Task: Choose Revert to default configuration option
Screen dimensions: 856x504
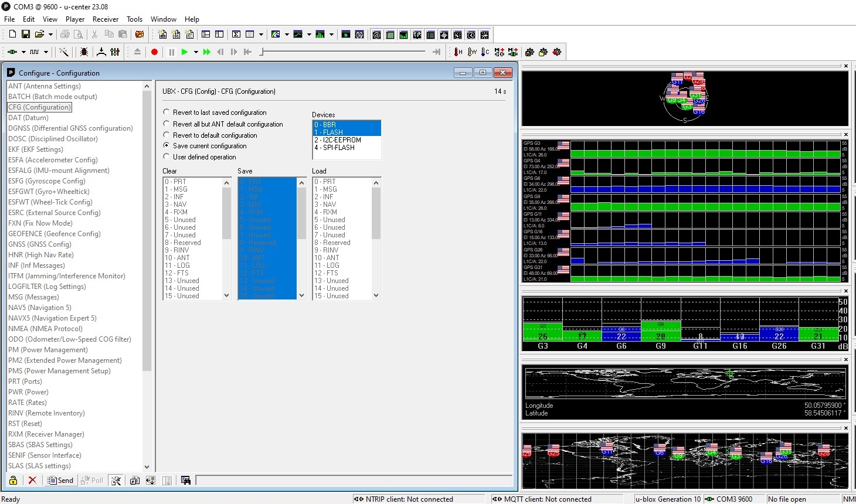Action: point(167,135)
